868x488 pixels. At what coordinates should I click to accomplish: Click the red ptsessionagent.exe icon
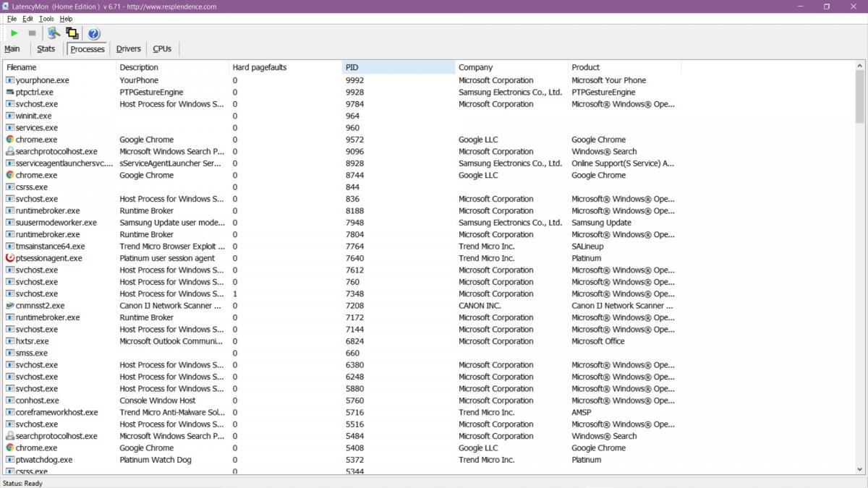(x=10, y=258)
